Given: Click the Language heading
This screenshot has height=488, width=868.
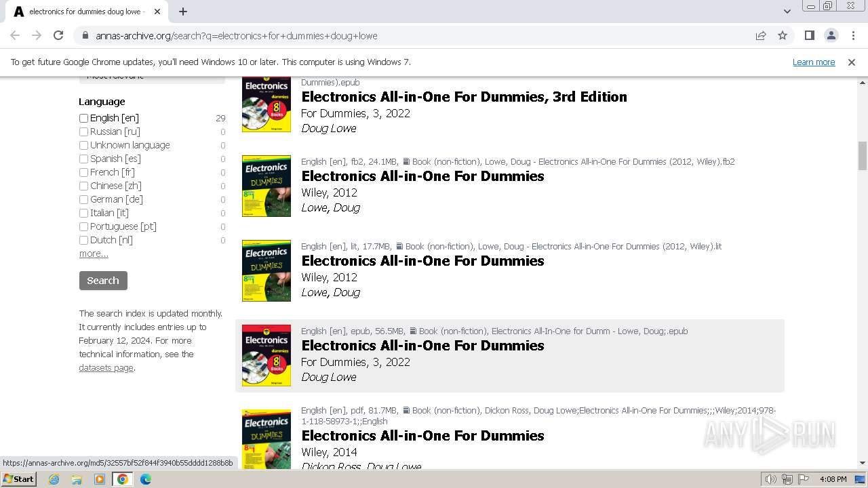Looking at the screenshot, I should (x=102, y=102).
